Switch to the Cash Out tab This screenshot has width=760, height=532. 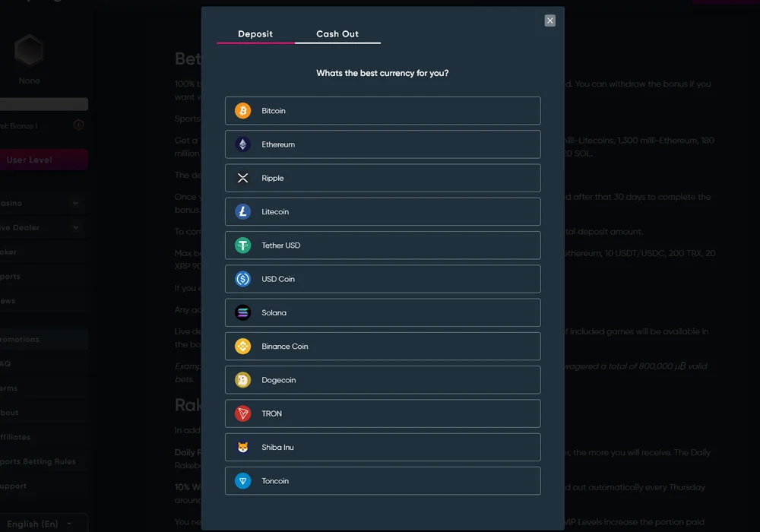337,33
